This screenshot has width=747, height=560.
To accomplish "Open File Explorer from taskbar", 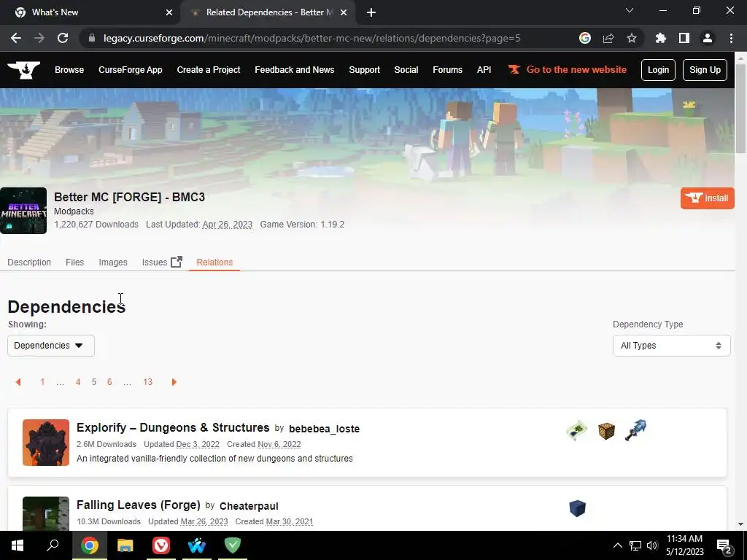I will pos(125,545).
